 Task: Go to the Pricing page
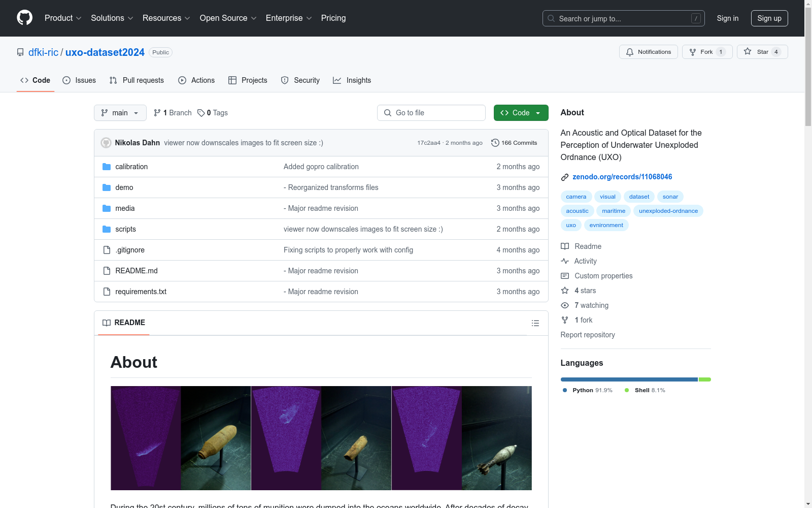[333, 18]
